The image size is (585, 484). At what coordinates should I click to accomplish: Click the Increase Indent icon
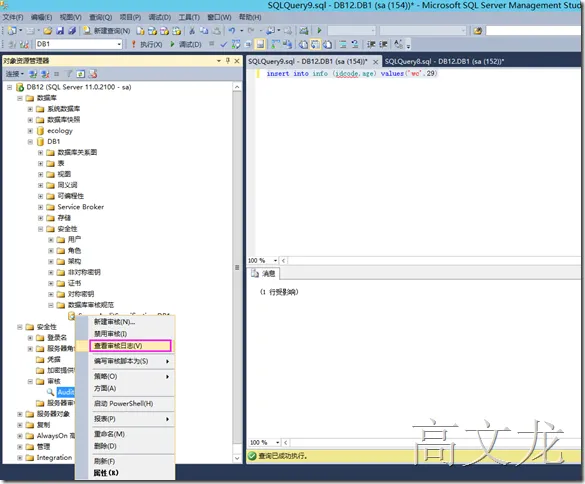click(383, 45)
